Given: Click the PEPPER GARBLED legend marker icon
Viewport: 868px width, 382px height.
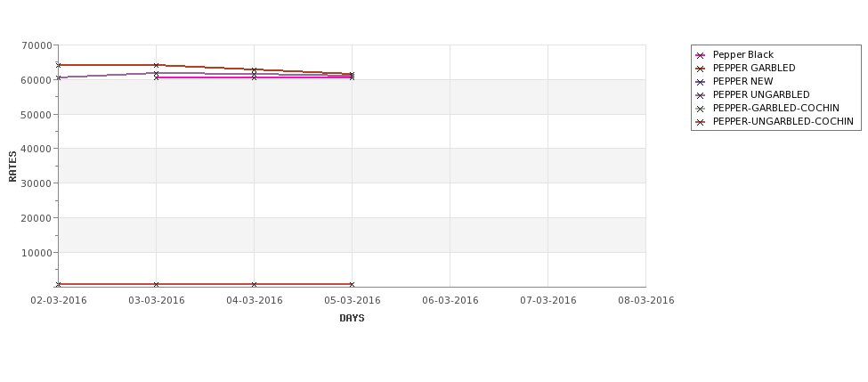Looking at the screenshot, I should (x=701, y=69).
